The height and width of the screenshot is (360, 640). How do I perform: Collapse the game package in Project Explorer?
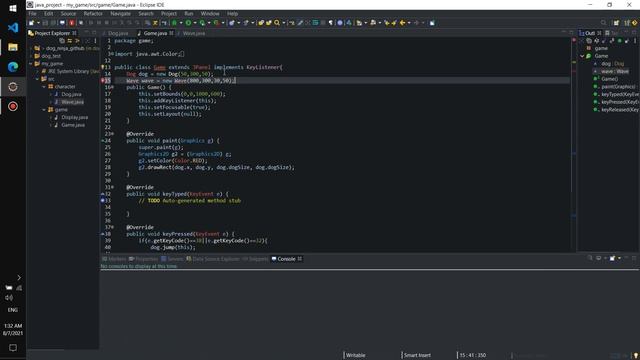[44, 110]
